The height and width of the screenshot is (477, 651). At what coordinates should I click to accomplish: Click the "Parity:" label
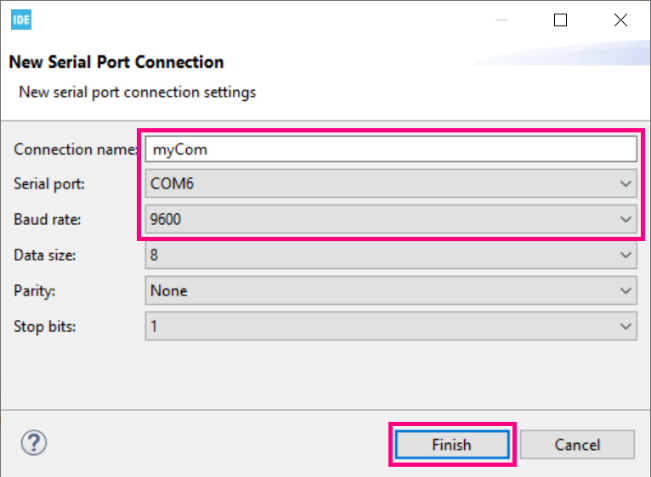click(34, 291)
